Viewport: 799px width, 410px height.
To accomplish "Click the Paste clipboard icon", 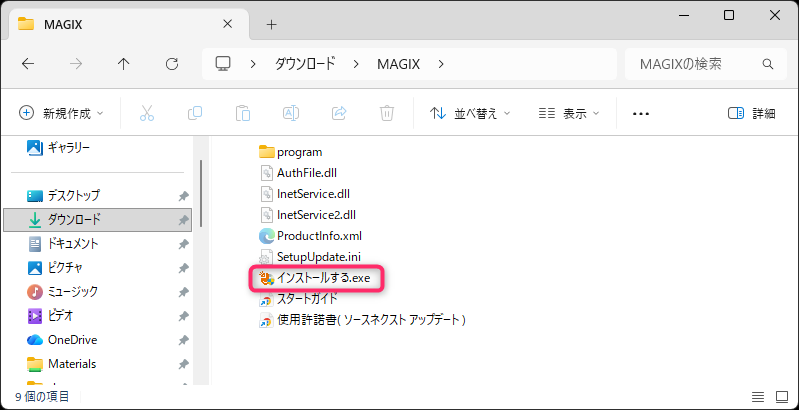I will tap(242, 113).
